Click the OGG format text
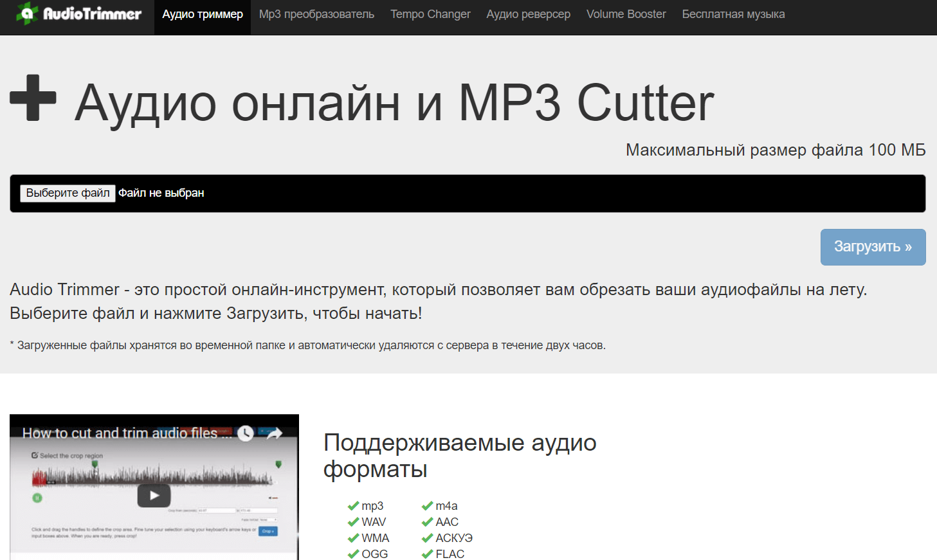 [375, 554]
